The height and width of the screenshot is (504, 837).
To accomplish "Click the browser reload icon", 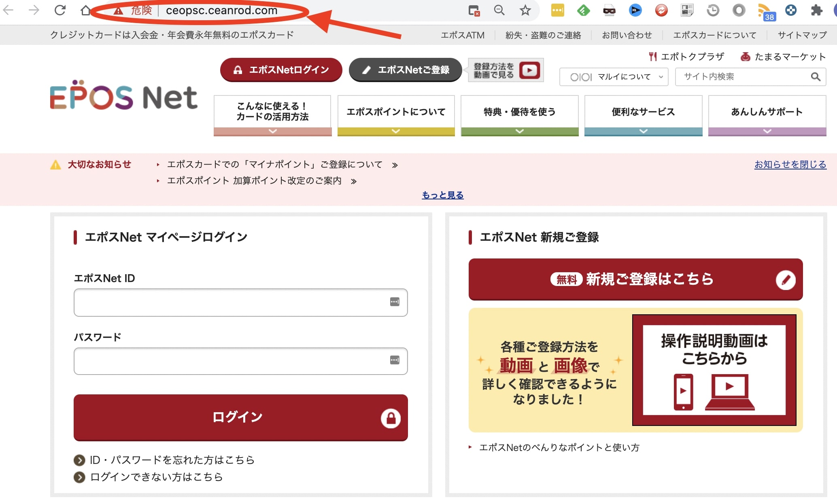I will pos(60,10).
